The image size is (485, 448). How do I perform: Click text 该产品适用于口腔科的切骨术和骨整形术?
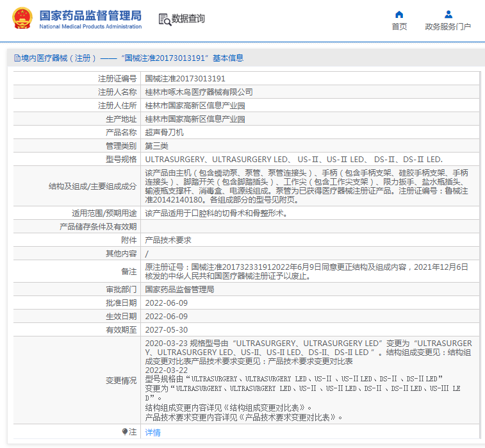coord(216,213)
